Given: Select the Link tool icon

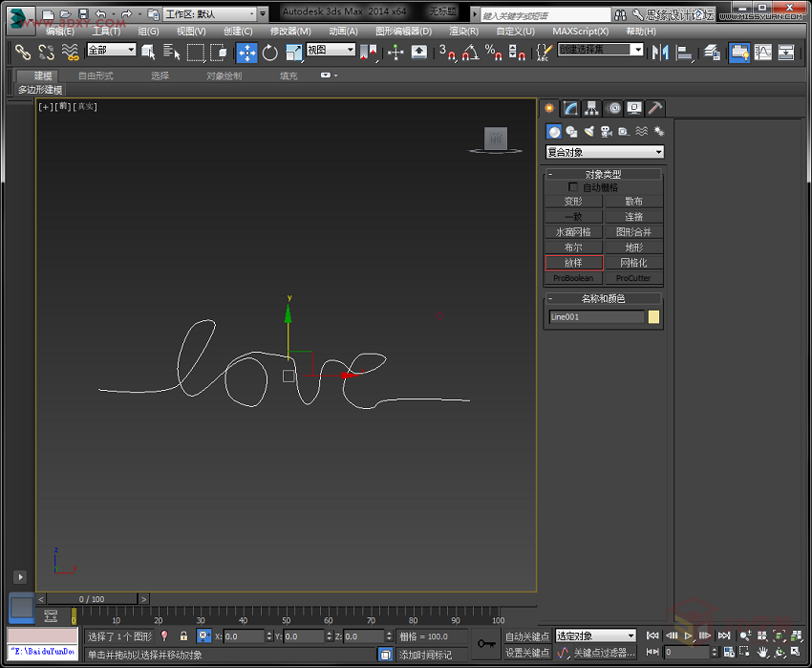Looking at the screenshot, I should click(x=22, y=53).
